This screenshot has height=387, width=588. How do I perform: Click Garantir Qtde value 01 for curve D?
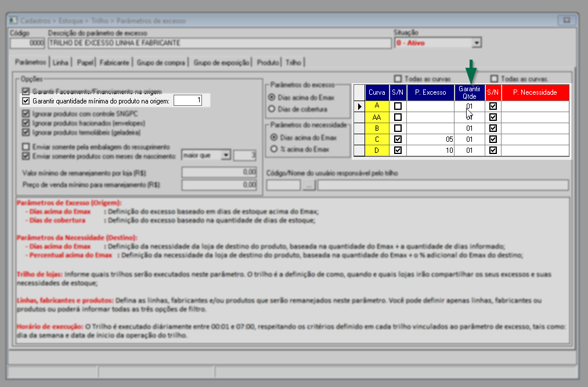(470, 150)
